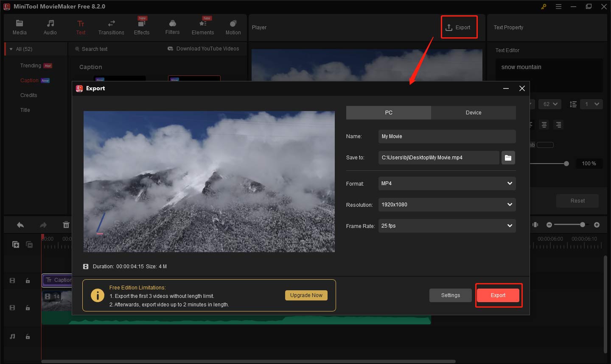Open the Effects panel icon
Screen dimensions: 611x364
(142, 27)
